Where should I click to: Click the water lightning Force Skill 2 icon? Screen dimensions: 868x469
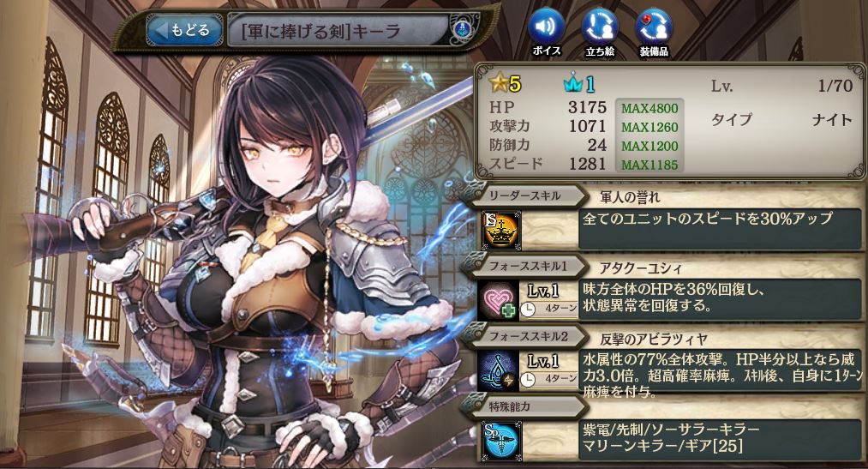coord(500,370)
